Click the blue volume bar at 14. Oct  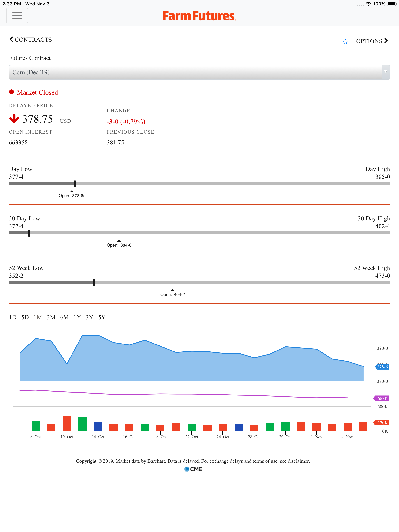(x=98, y=426)
